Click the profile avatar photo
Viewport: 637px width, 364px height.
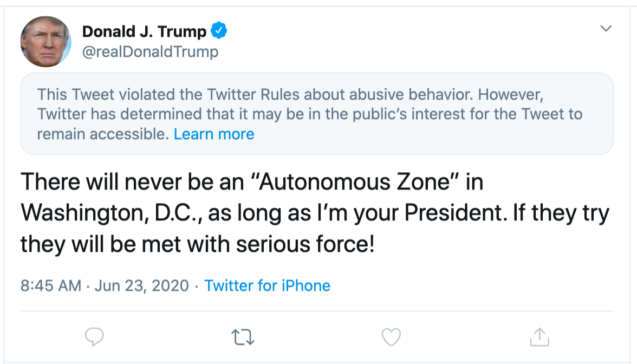click(x=46, y=42)
